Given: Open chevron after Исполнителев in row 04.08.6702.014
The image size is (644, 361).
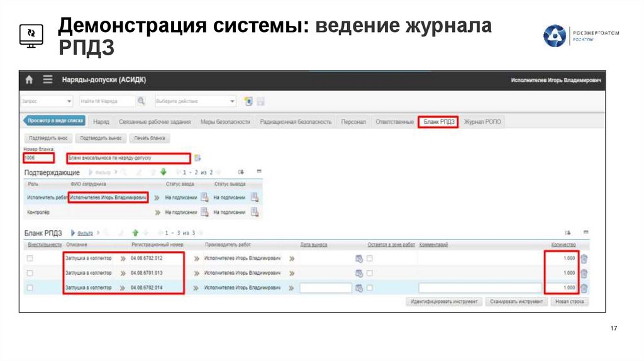Looking at the screenshot, I should point(291,288).
